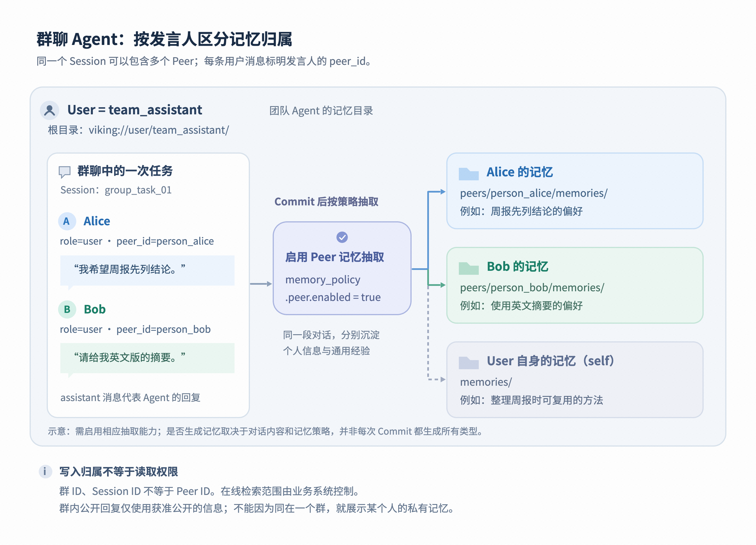Click the path peers/person_bob/memories/

coord(532,288)
